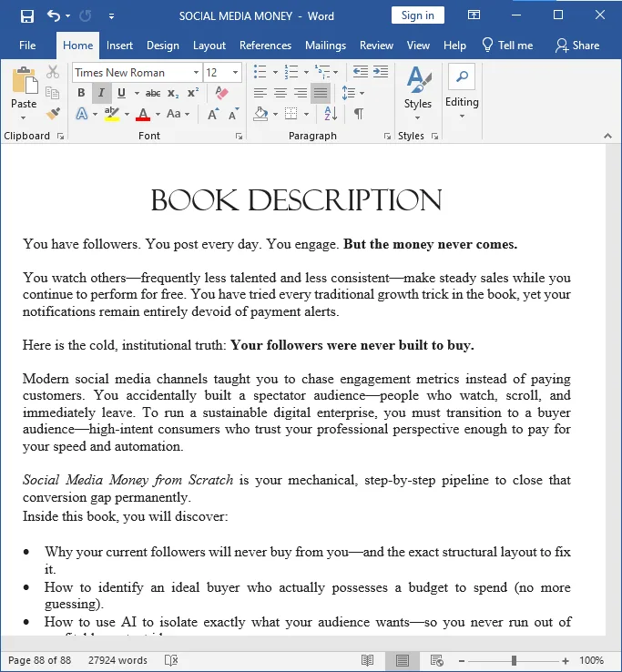
Task: Click the Undo arrow icon
Action: [54, 15]
